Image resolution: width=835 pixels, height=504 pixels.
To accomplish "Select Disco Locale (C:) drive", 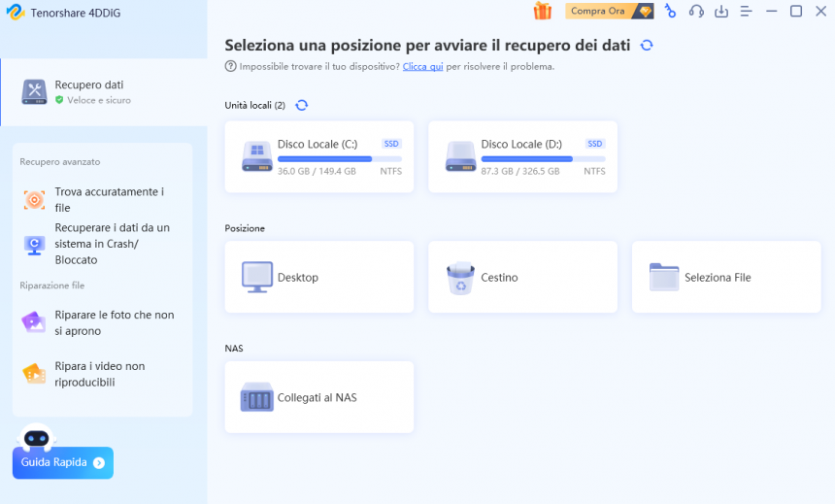I will [x=318, y=156].
